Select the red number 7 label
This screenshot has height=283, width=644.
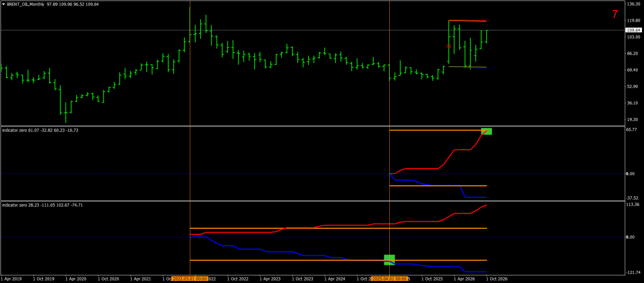pyautogui.click(x=615, y=15)
